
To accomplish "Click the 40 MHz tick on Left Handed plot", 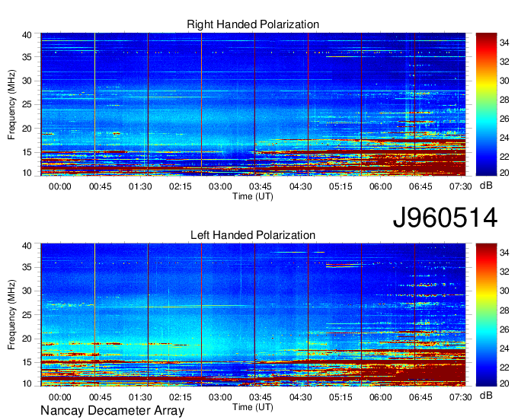I will (27, 246).
